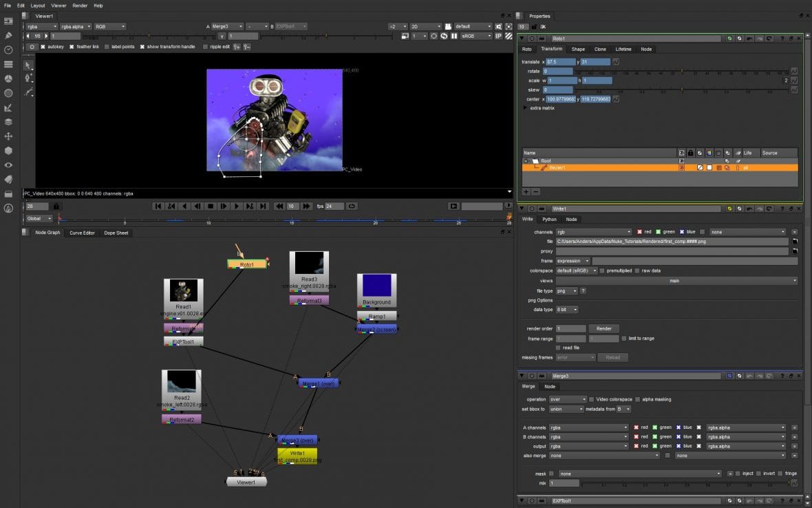
Task: Open the file type png dropdown
Action: 566,291
